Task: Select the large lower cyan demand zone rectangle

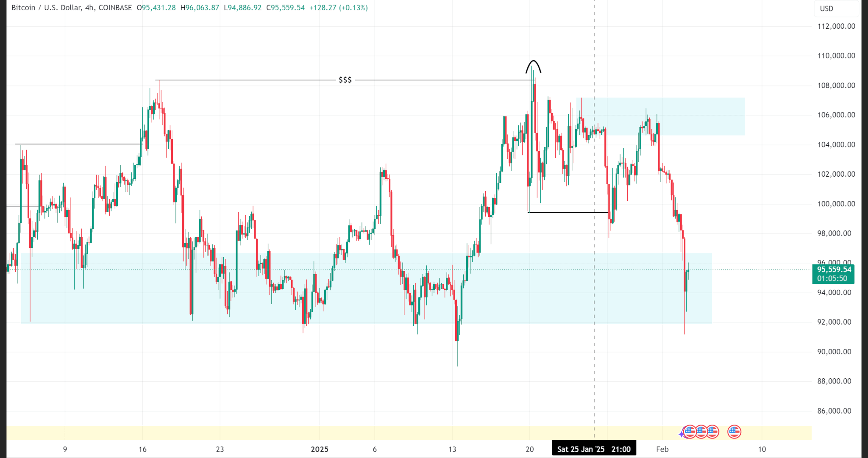Action: pyautogui.click(x=367, y=288)
